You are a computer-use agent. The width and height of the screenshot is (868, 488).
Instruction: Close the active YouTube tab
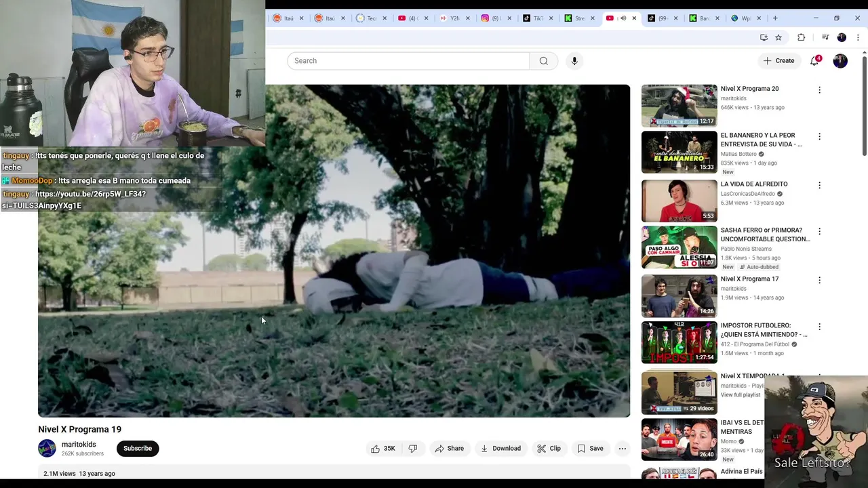click(634, 18)
